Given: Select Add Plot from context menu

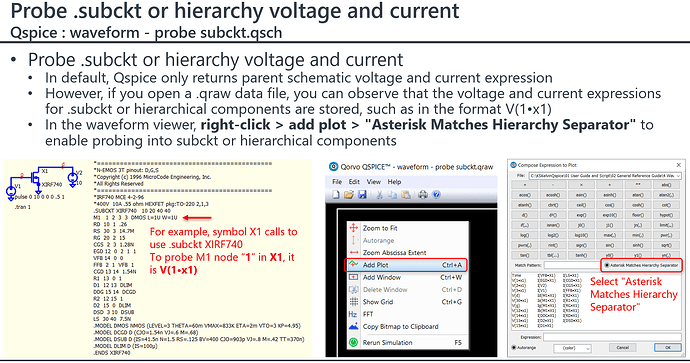Looking at the screenshot, I should [405, 265].
